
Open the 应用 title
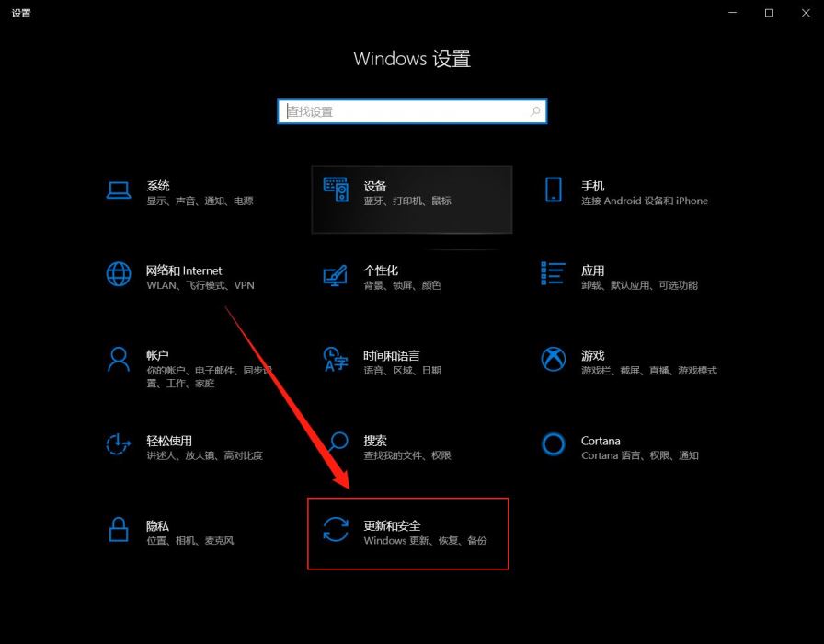coord(593,270)
